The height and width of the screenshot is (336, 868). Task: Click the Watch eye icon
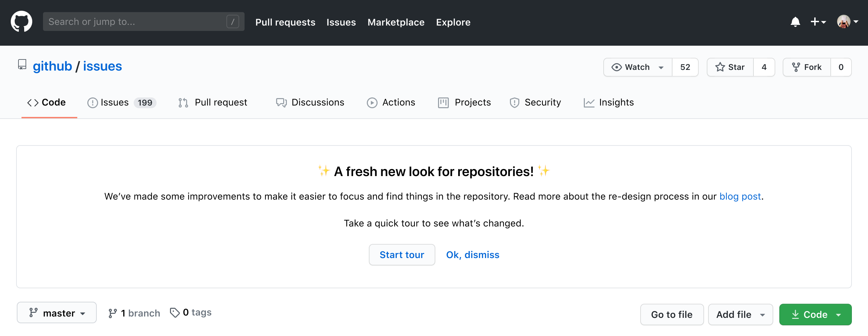617,68
